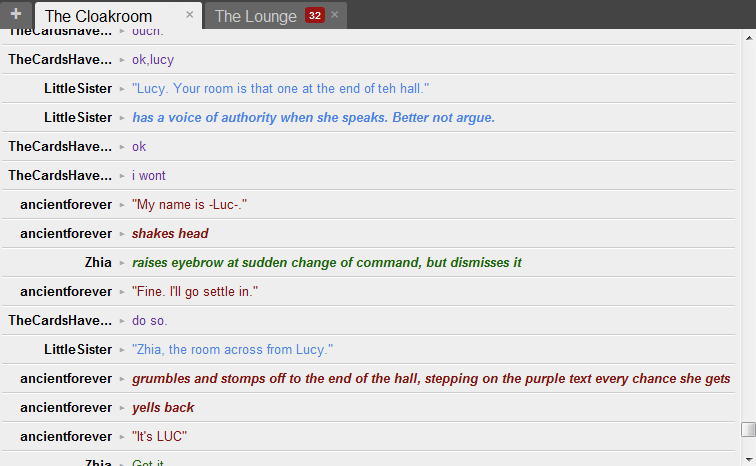Switch to The Lounge tab
This screenshot has height=466, width=756.
click(x=256, y=16)
